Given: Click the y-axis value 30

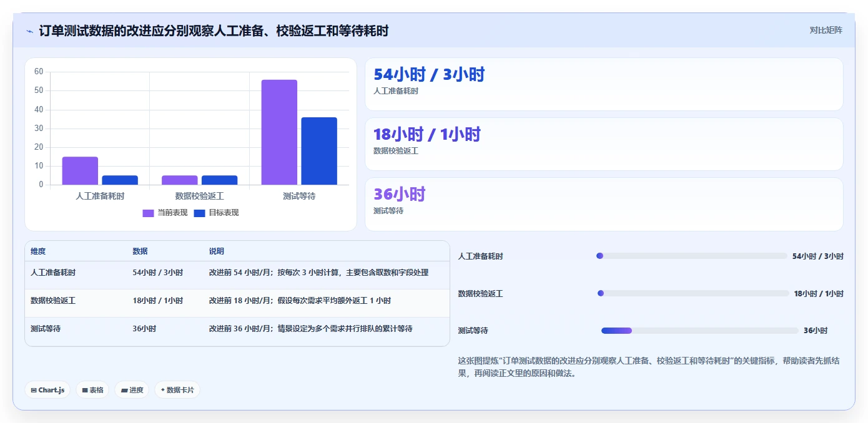Looking at the screenshot, I should pyautogui.click(x=39, y=129).
